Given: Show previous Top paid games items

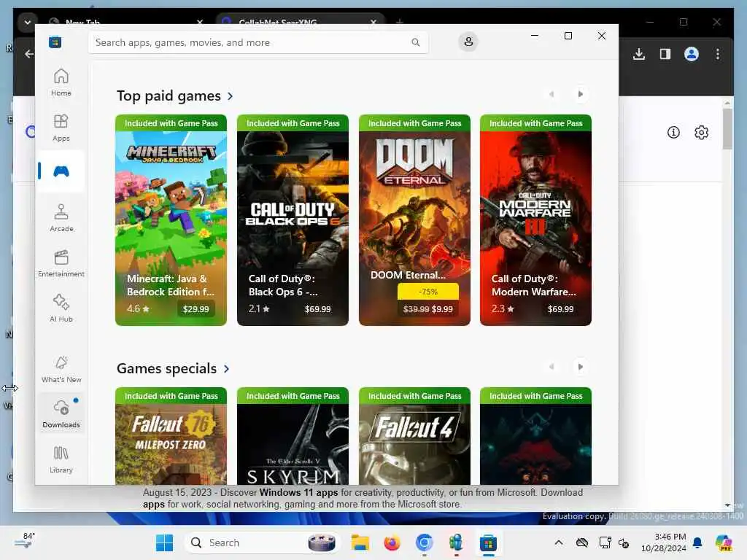Looking at the screenshot, I should click(551, 94).
